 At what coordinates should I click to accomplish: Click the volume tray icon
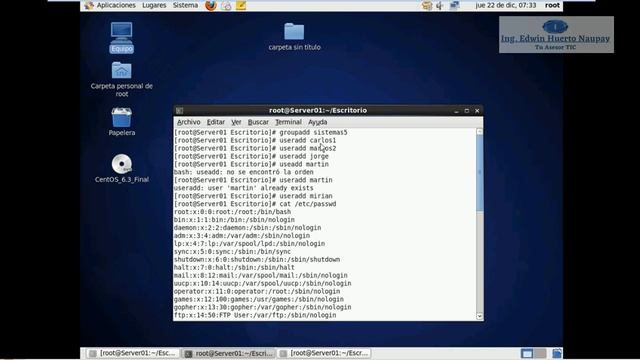[x=440, y=5]
